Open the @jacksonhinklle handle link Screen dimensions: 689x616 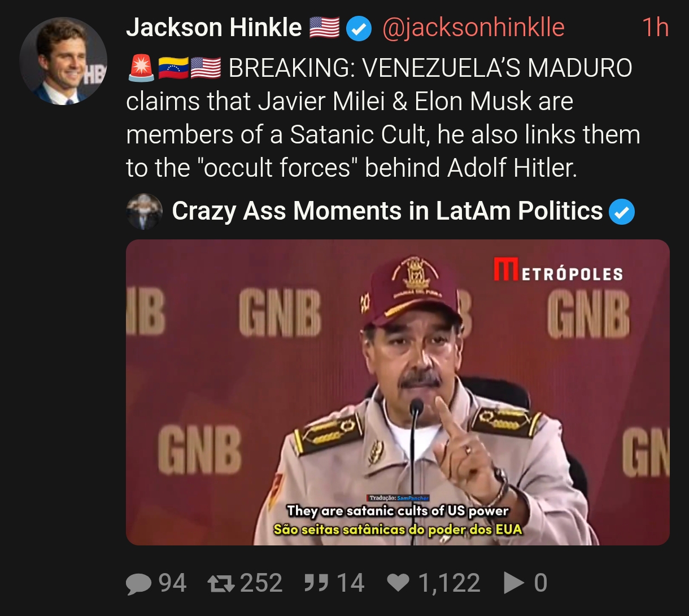point(473,28)
